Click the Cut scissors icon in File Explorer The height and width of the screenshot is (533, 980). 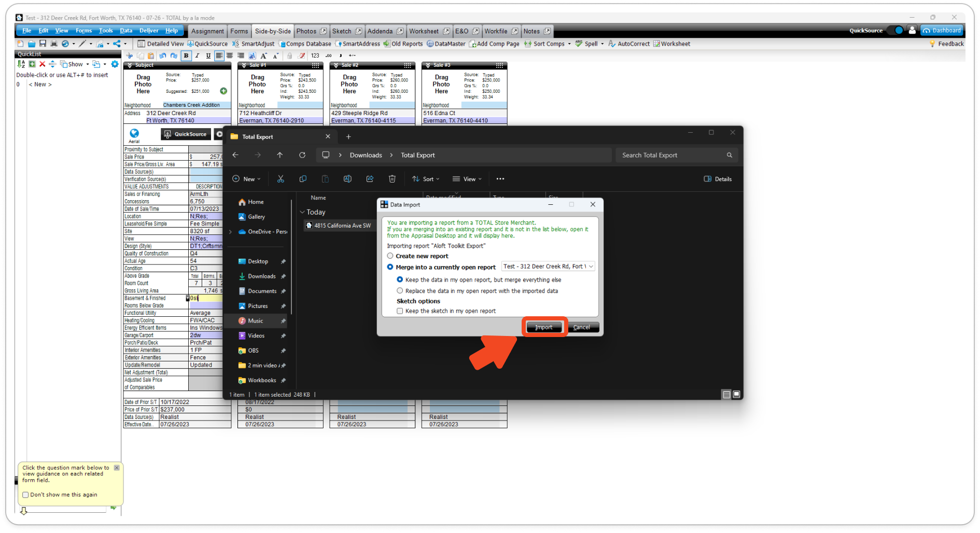click(x=281, y=179)
